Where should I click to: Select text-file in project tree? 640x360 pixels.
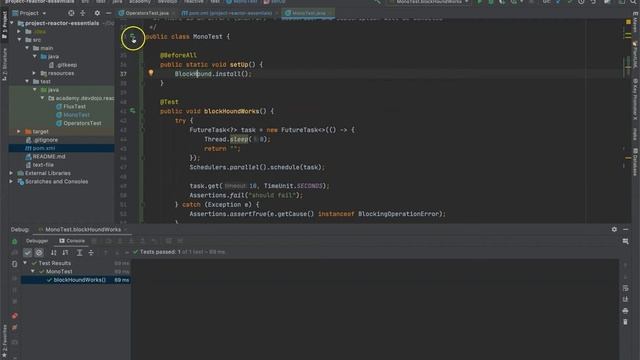(x=43, y=165)
